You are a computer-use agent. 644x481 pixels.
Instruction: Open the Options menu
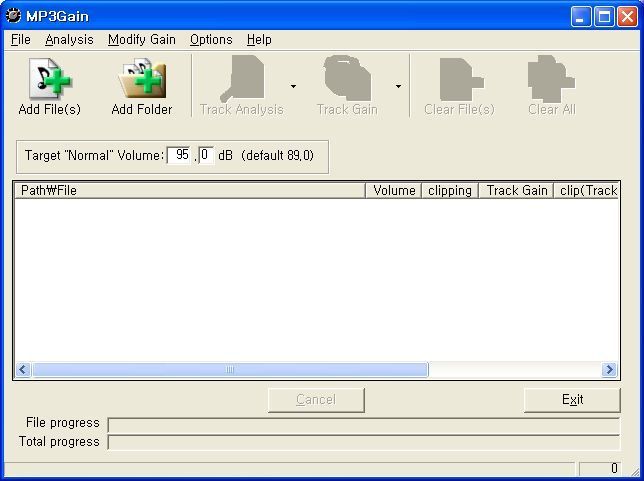(211, 40)
